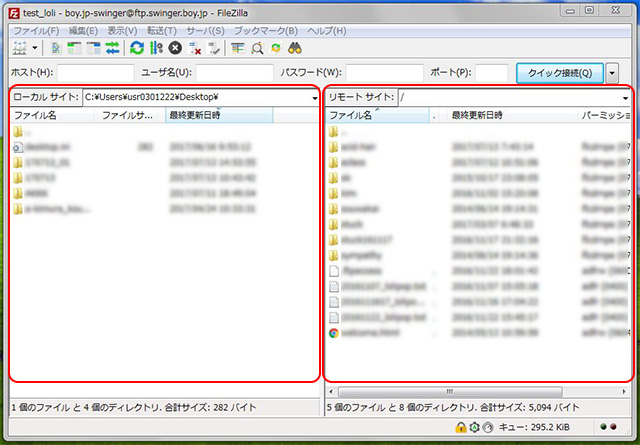
Task: Select the remote parent directory folder icon
Action: (x=333, y=131)
